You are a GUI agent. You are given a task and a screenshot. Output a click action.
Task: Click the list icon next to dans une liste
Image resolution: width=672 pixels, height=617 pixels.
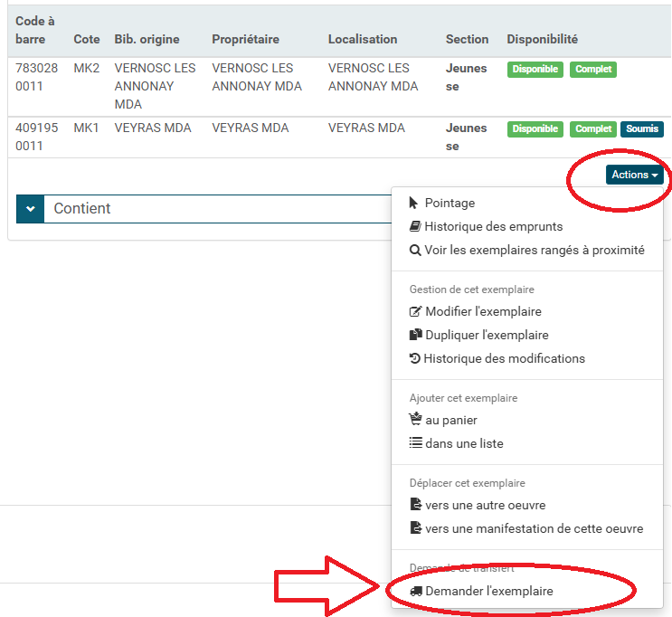pyautogui.click(x=416, y=443)
